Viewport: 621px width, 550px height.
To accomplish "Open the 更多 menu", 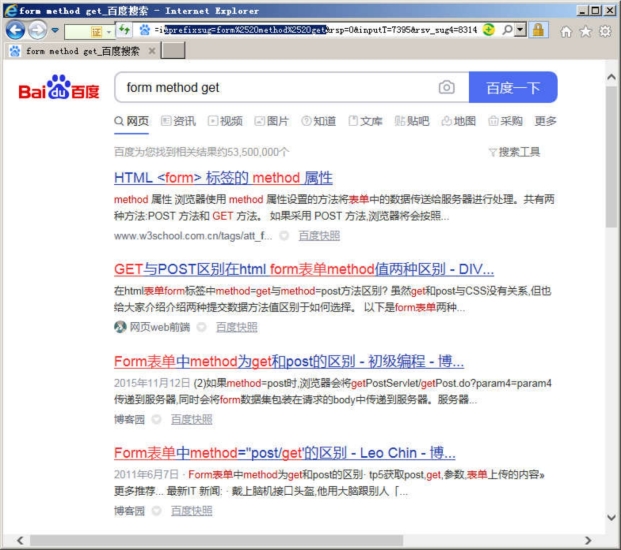I will point(545,121).
